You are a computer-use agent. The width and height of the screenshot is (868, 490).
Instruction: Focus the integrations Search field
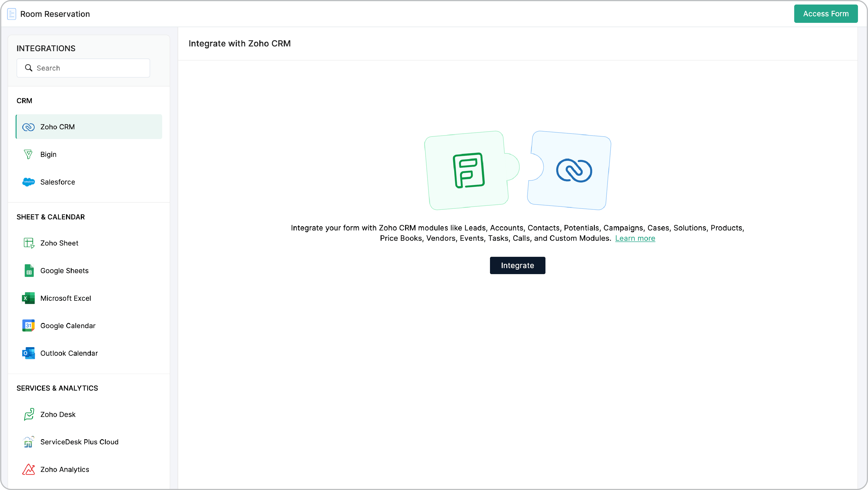click(91, 68)
